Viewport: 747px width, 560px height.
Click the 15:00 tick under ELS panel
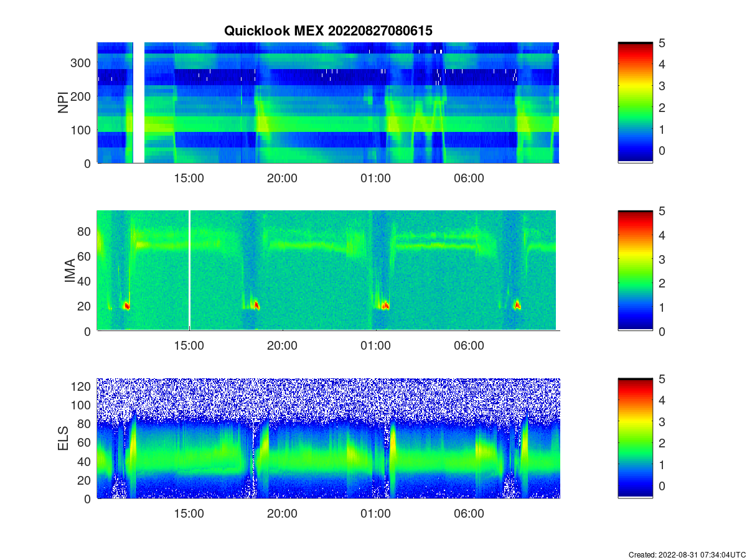click(189, 514)
